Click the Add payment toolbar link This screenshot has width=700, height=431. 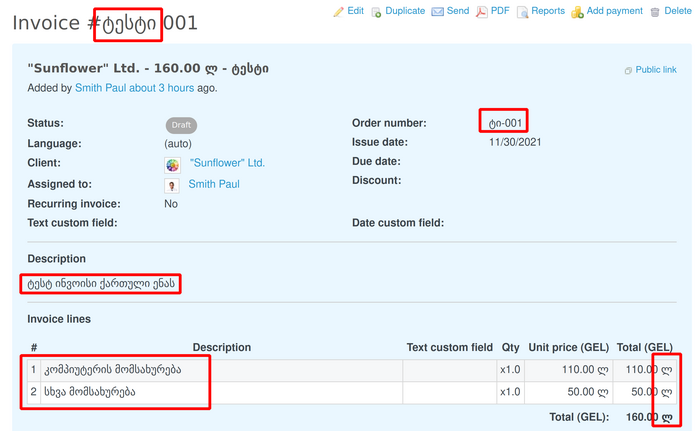[614, 11]
